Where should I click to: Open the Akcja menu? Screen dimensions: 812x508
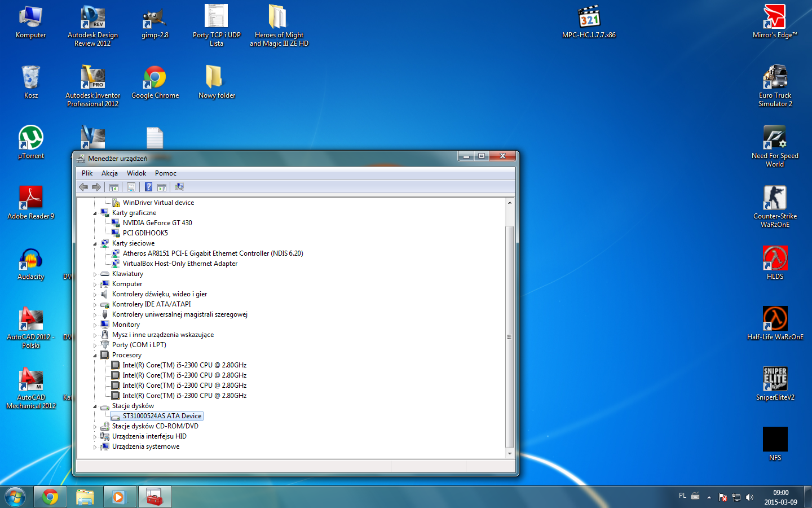pyautogui.click(x=109, y=173)
